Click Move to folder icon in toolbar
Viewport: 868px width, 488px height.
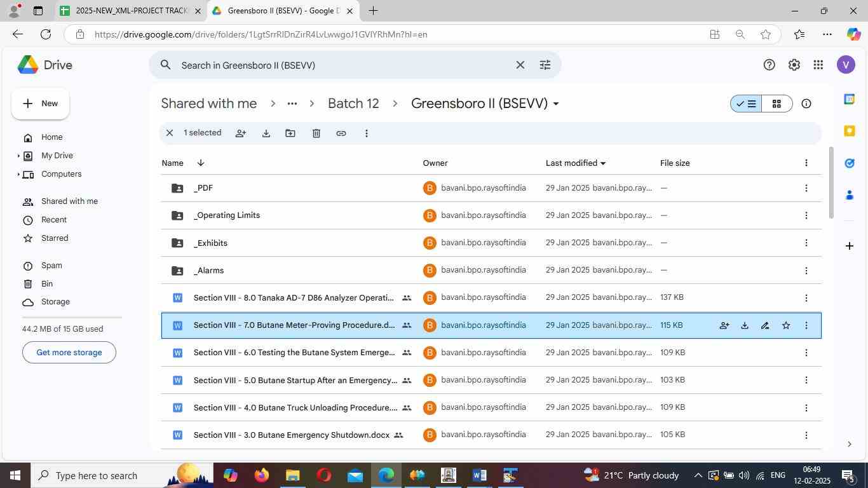290,133
